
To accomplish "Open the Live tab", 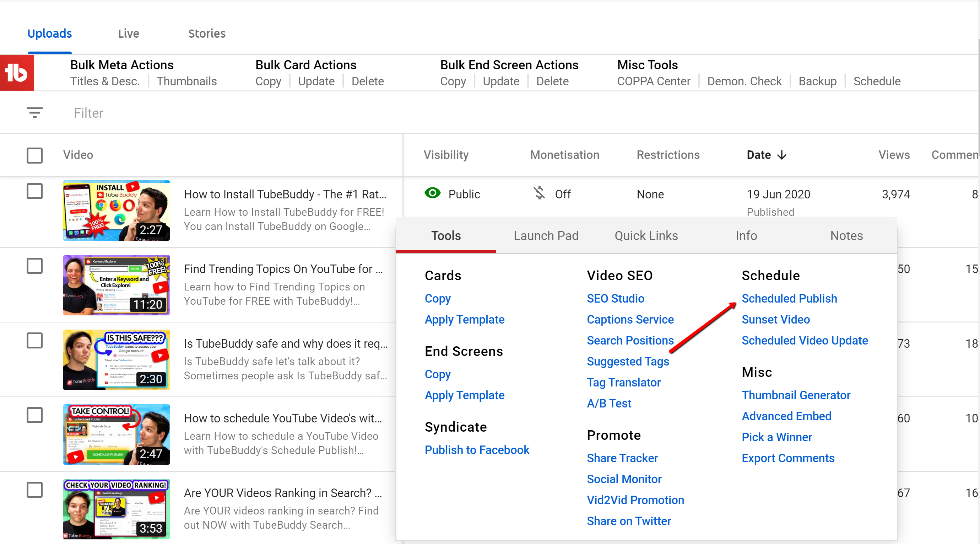I will 128,33.
